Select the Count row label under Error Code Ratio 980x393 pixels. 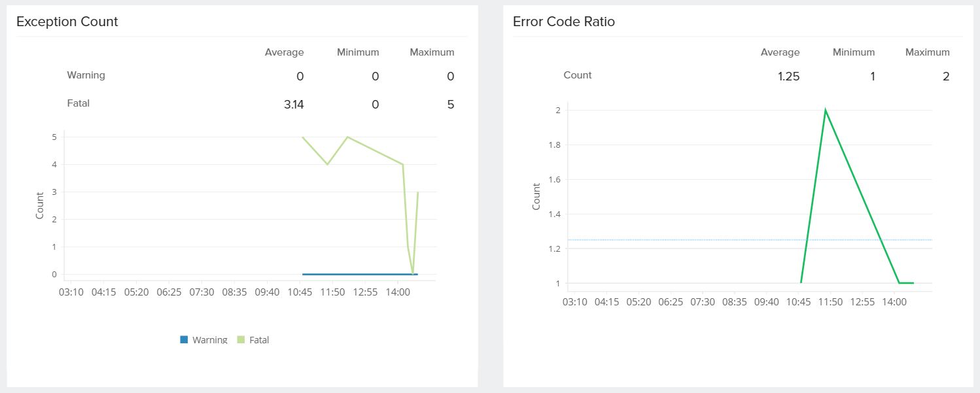(577, 75)
